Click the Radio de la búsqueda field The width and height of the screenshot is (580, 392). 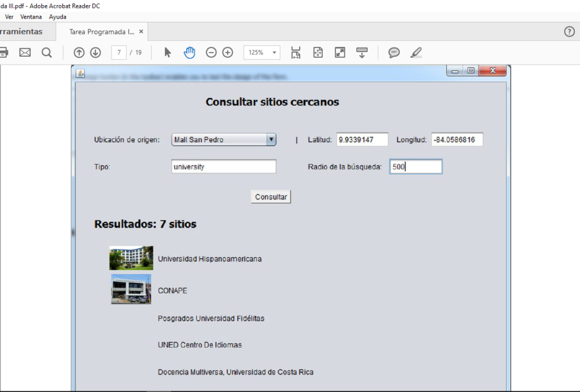[x=416, y=167]
